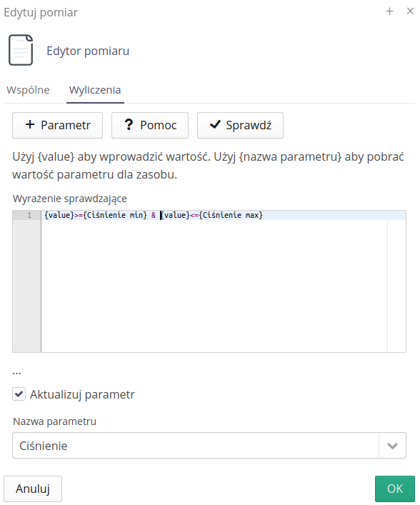The width and height of the screenshot is (420, 505).
Task: Switch to the Wspólne tab
Action: pos(28,90)
